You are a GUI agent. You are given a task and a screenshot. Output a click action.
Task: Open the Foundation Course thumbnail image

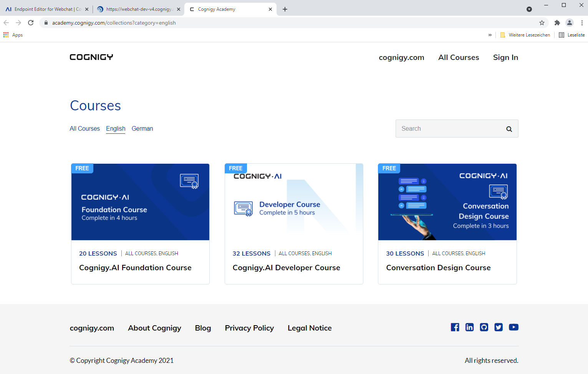pos(141,202)
